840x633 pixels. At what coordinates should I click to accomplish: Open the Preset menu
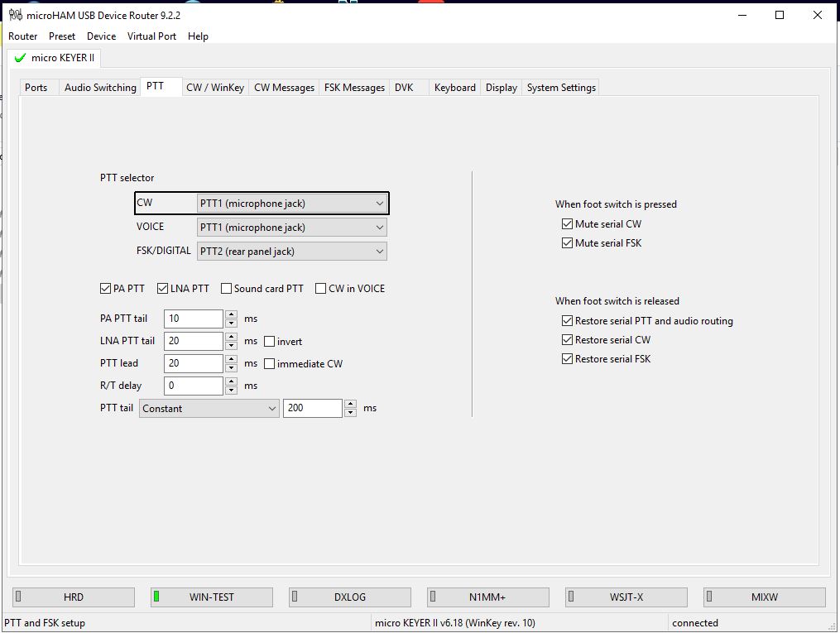click(62, 36)
